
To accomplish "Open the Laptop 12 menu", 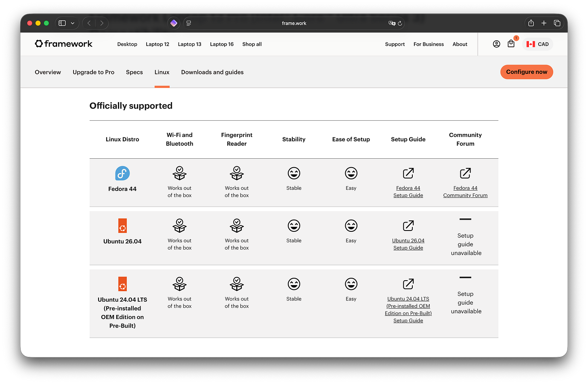I will [157, 44].
